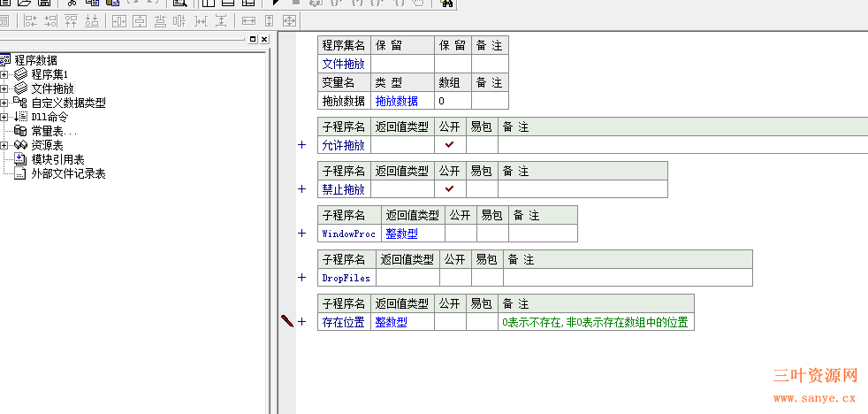Select 文件拖放 in the program tree
Viewport: 868px width, 414px height.
click(x=52, y=88)
